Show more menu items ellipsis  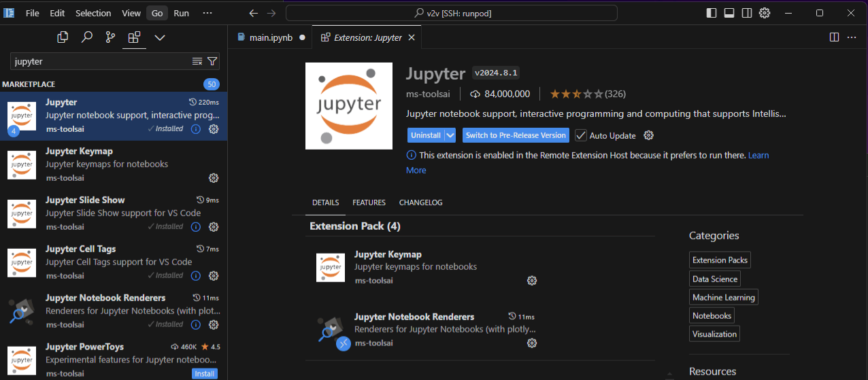[207, 13]
